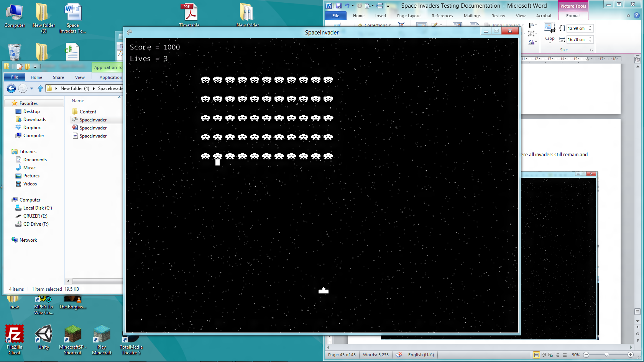Open the Word Help question mark icon

[x=637, y=16]
